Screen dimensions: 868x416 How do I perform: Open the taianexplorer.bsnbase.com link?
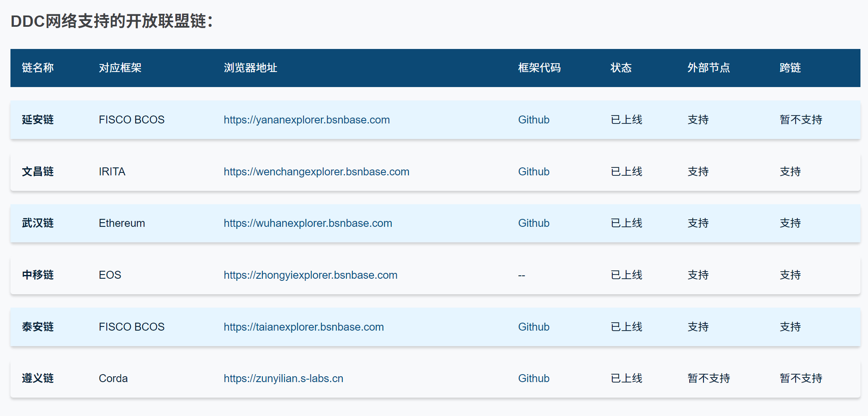[303, 327]
